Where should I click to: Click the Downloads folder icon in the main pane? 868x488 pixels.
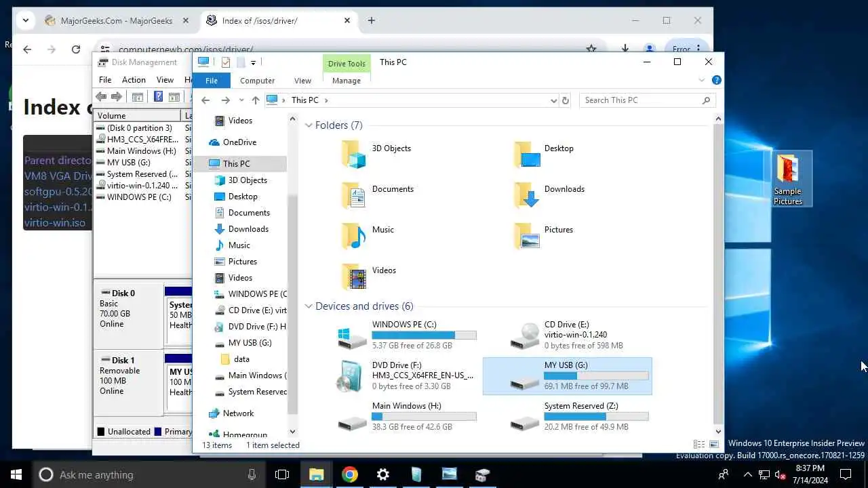(526, 195)
